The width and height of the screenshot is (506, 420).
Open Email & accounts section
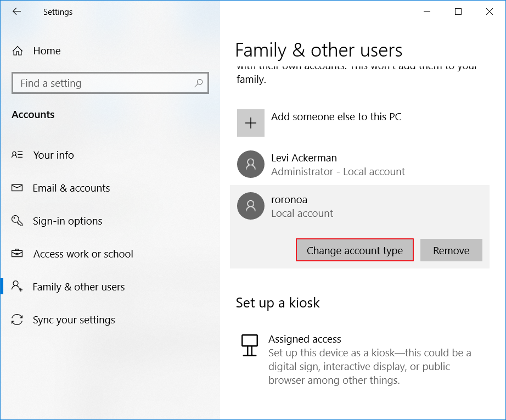click(71, 188)
